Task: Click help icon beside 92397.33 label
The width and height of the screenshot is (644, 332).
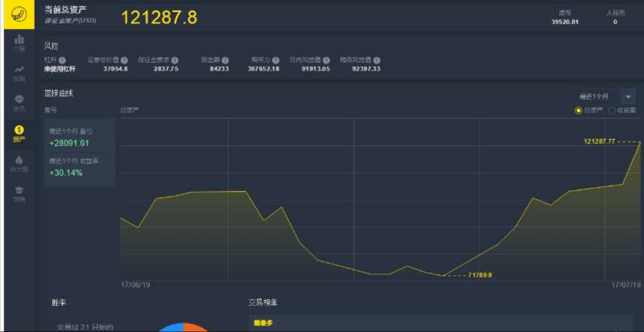Action: coord(376,60)
